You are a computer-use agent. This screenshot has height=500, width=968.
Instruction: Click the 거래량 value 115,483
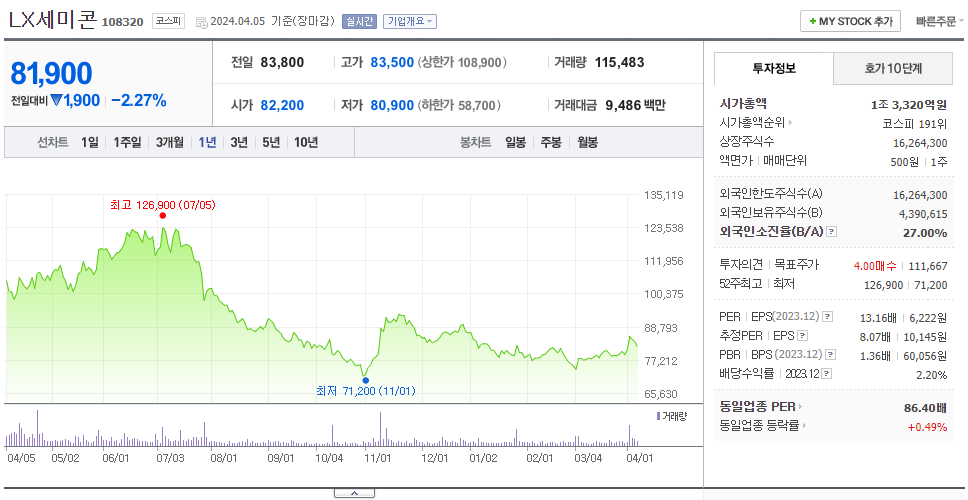pyautogui.click(x=619, y=62)
